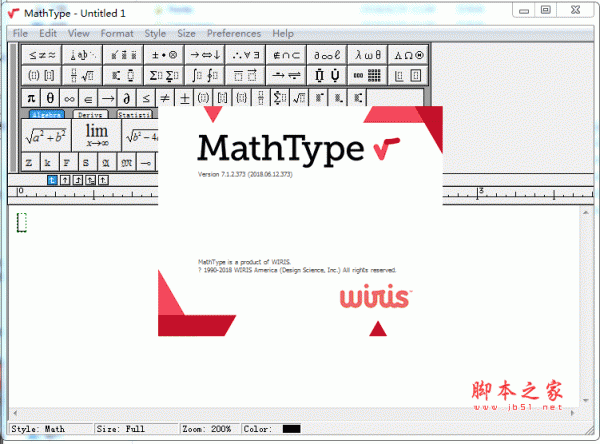
Task: Open the View menu
Action: 78,33
